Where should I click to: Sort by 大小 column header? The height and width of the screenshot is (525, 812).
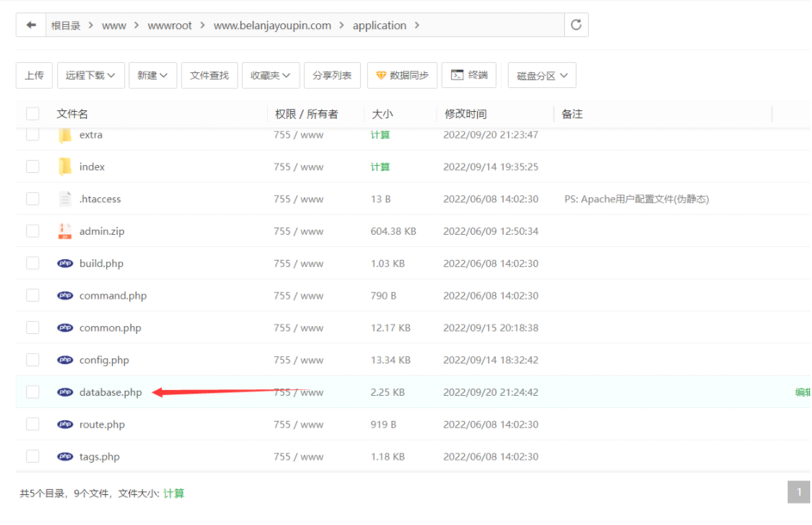tap(382, 114)
